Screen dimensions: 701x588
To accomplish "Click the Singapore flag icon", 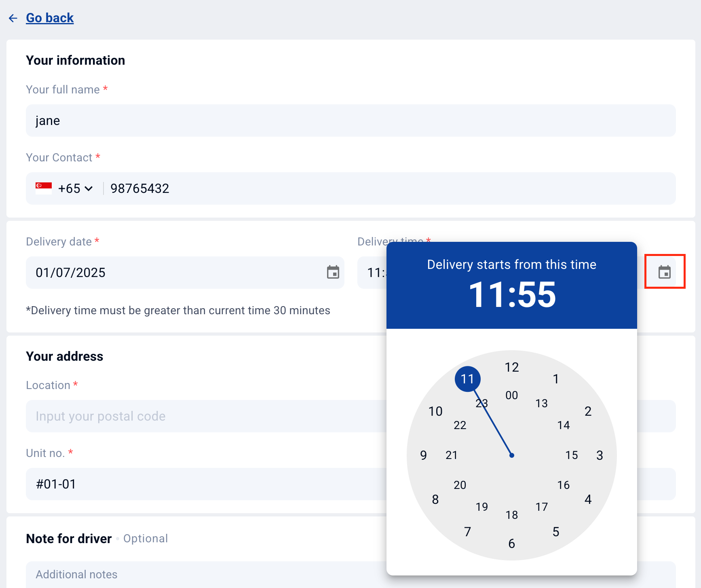I will click(44, 188).
